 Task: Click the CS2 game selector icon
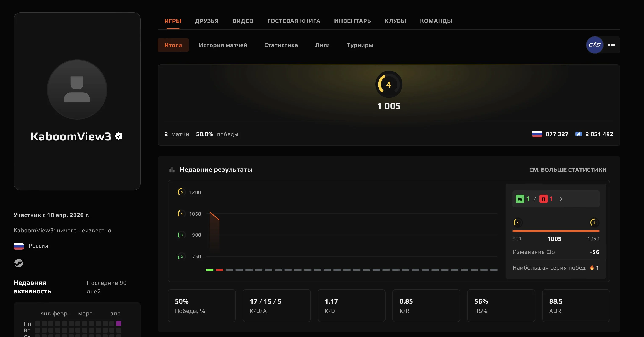click(x=594, y=45)
